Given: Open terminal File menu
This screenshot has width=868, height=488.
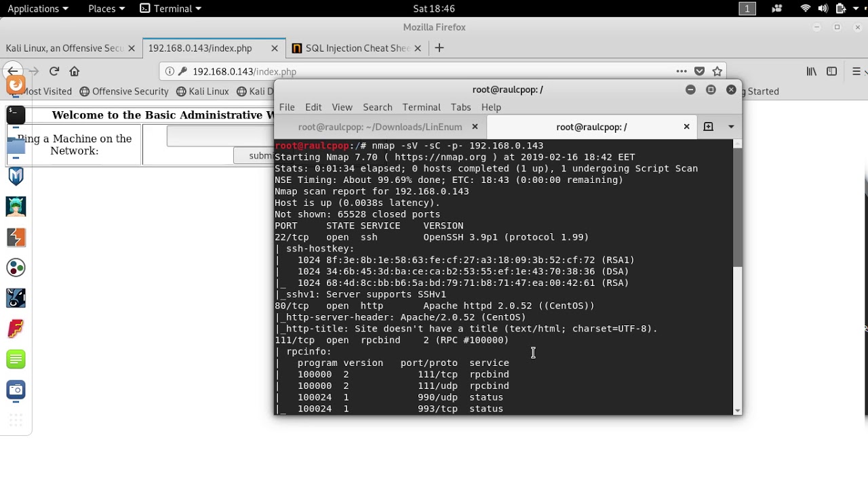Looking at the screenshot, I should (x=287, y=107).
